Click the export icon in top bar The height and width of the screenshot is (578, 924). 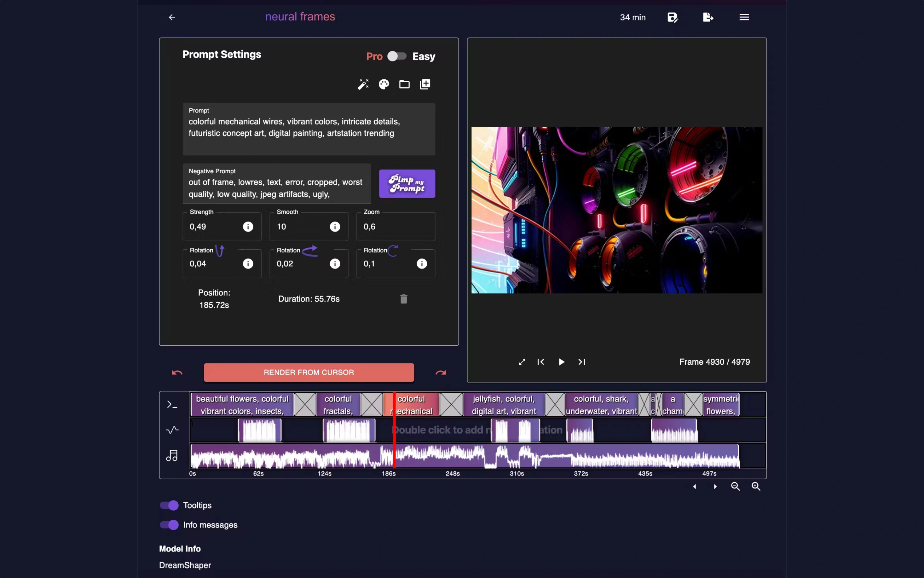point(708,17)
